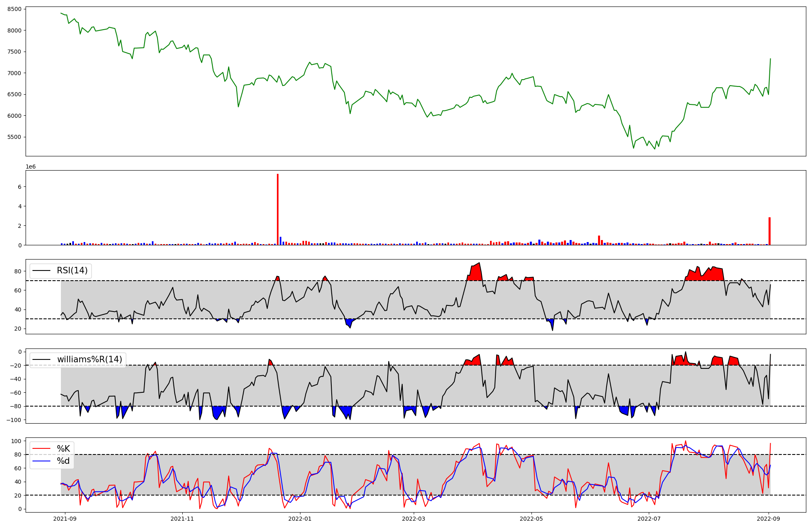Image resolution: width=812 pixels, height=528 pixels.
Task: Click the 2022-05 x-axis tick label
Action: click(531, 519)
